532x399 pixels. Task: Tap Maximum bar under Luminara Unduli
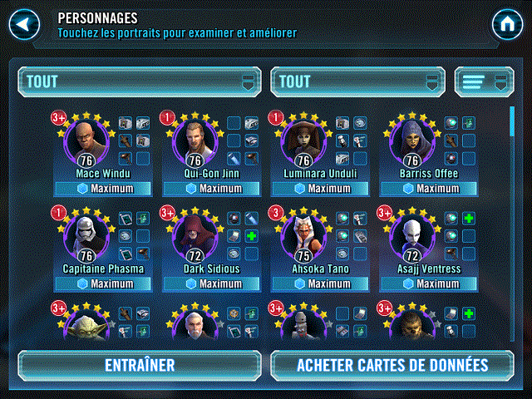pos(320,189)
